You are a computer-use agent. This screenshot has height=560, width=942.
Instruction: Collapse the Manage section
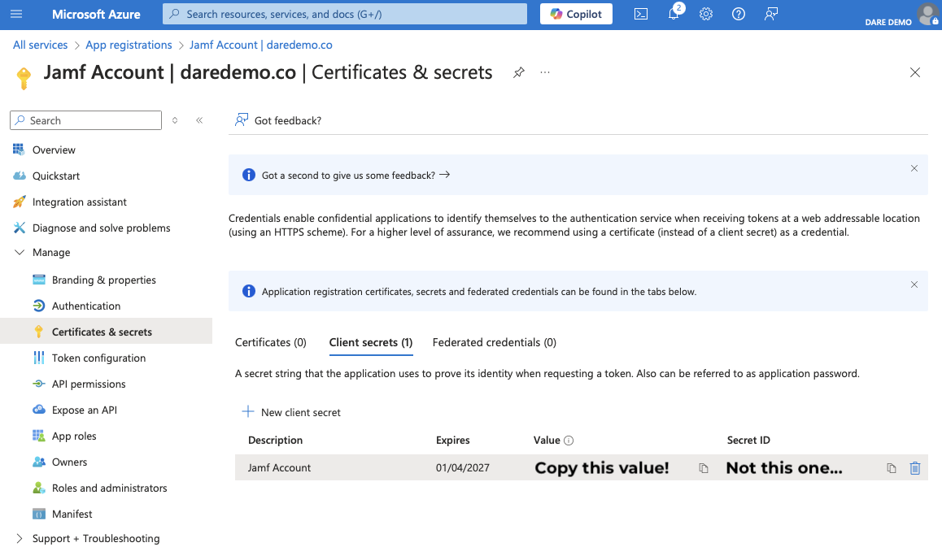pyautogui.click(x=20, y=253)
